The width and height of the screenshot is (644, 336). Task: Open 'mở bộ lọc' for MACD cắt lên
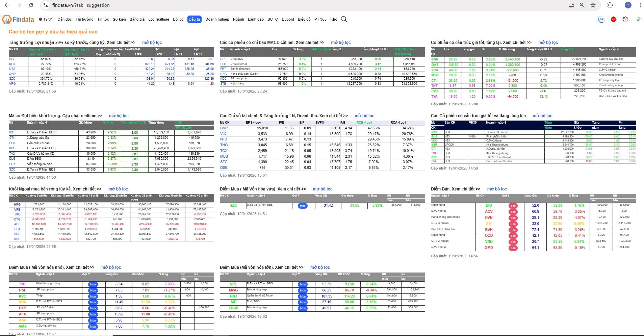[x=340, y=43]
